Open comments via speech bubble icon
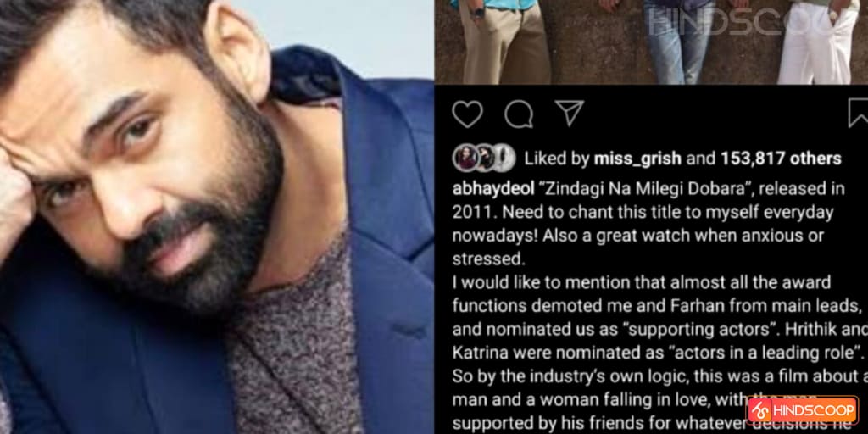The width and height of the screenshot is (868, 434). (519, 114)
